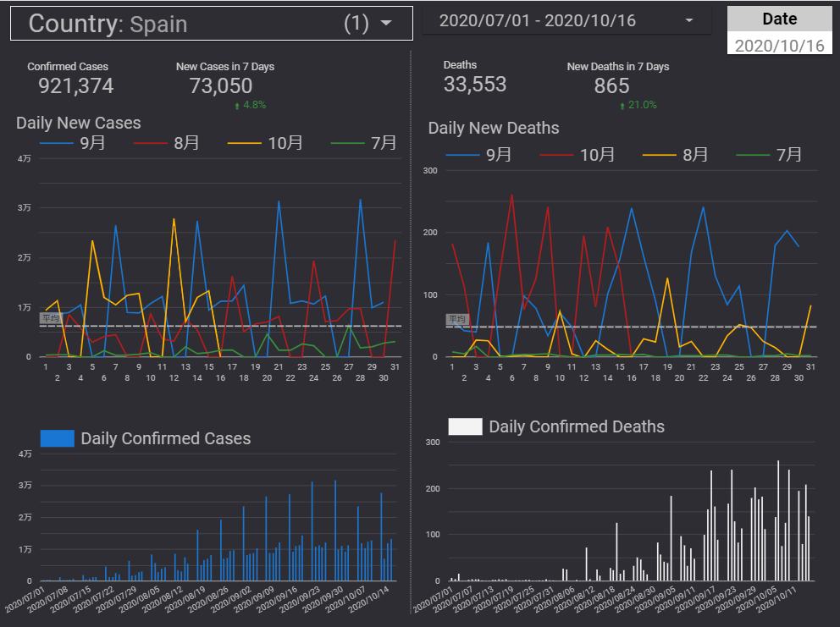This screenshot has height=627, width=840.
Task: Select the 2020/10/16 date cell
Action: tap(779, 46)
